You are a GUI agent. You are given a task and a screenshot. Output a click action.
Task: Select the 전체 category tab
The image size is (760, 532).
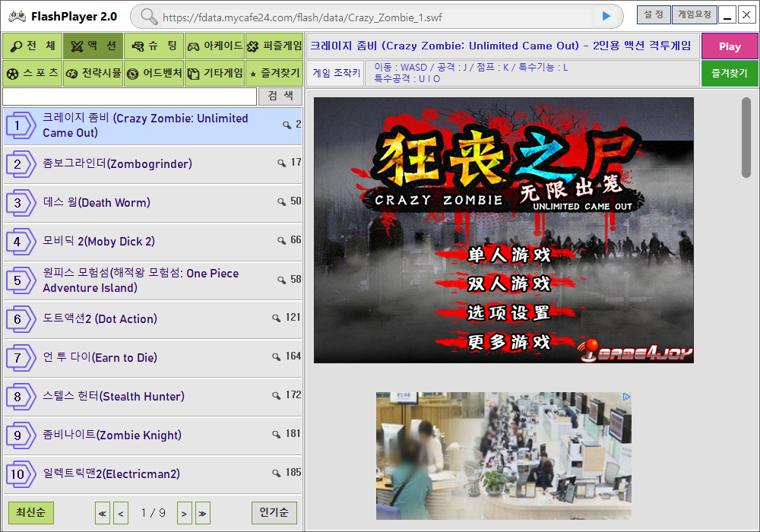33,46
